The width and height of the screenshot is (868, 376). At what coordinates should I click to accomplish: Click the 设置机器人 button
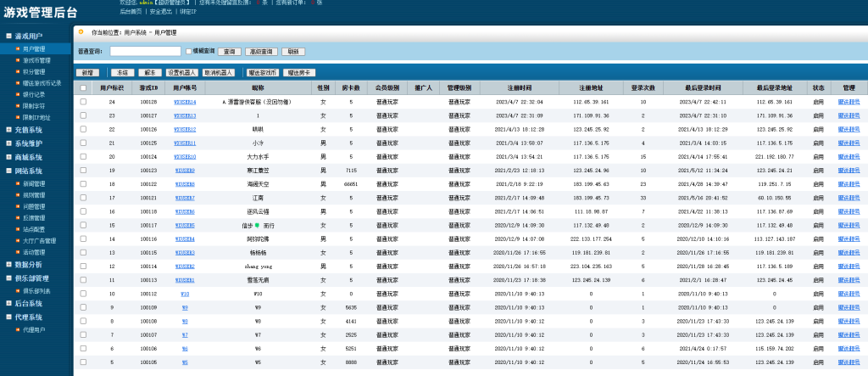pos(182,73)
